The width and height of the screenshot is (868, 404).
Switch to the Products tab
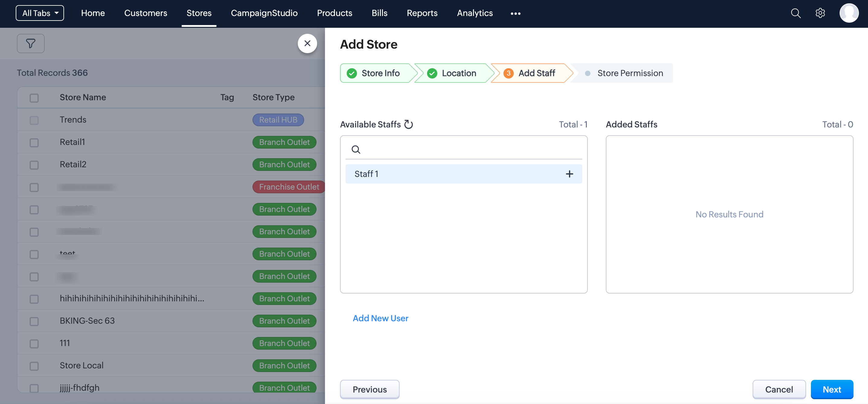tap(335, 13)
